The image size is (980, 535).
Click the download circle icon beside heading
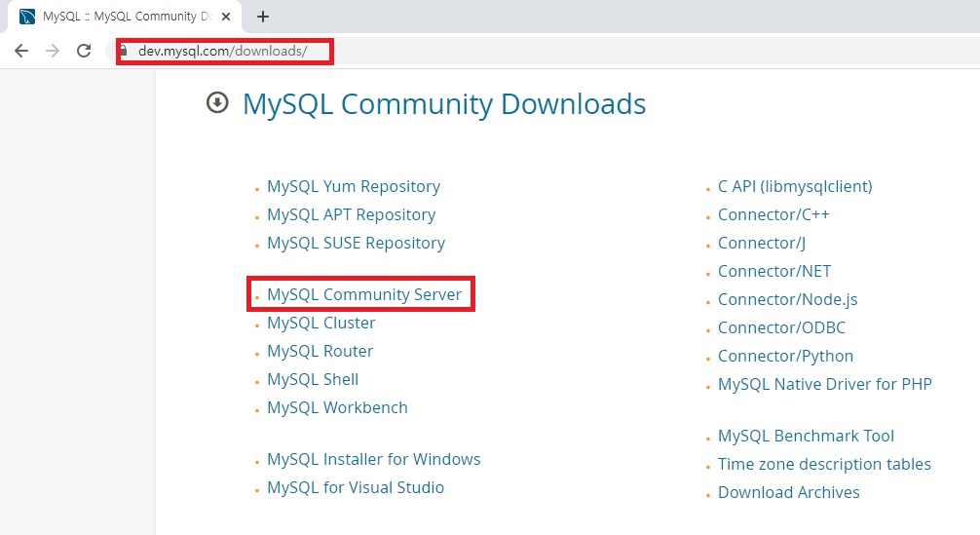coord(217,102)
